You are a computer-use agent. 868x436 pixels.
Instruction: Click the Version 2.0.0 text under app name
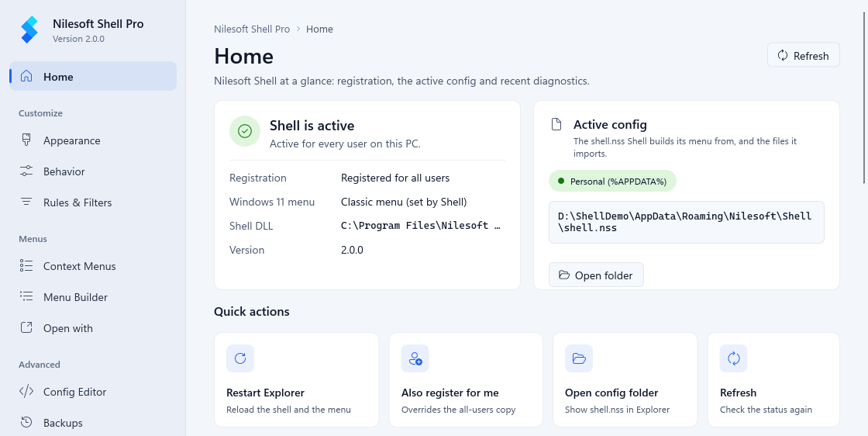click(78, 39)
